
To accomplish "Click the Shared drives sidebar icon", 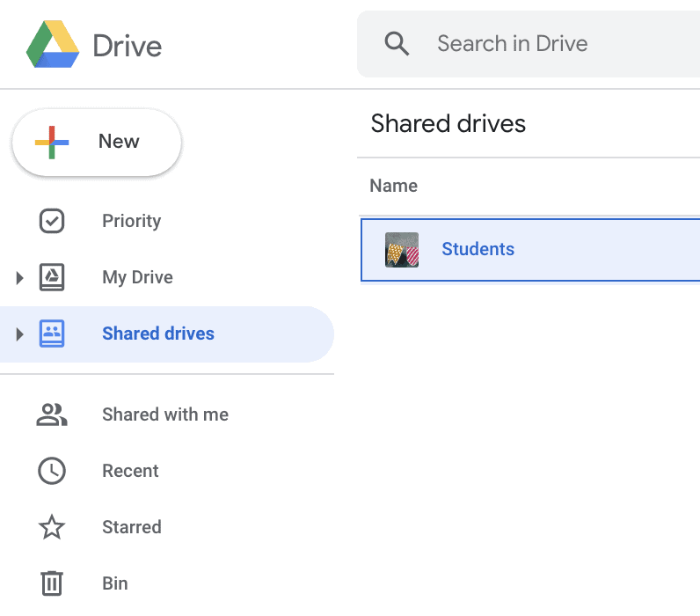I will [52, 334].
